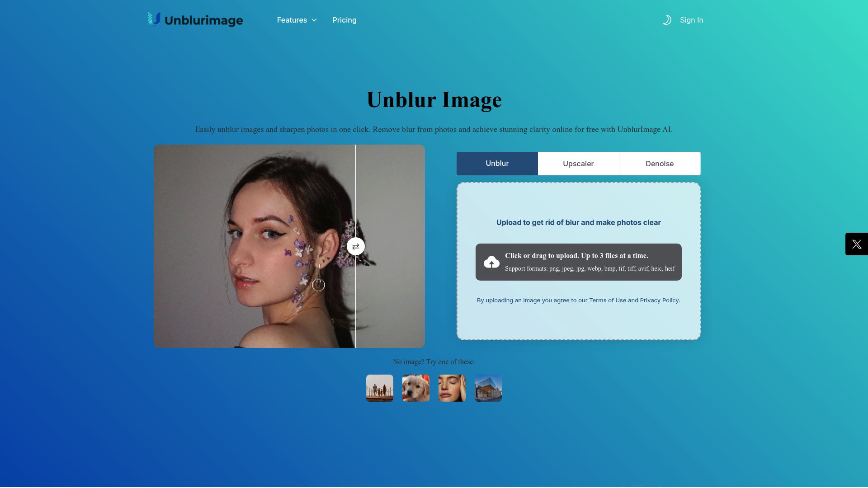Select the Unblur tab
This screenshot has width=868, height=488.
pos(497,163)
